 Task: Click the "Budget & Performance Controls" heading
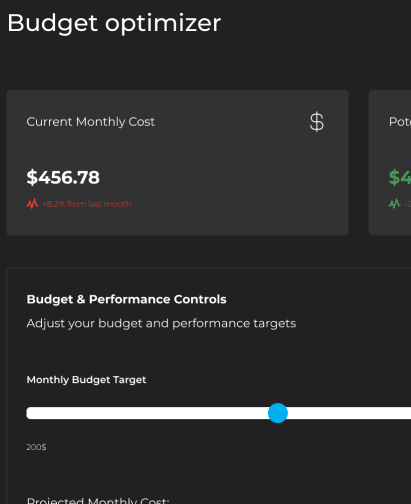point(126,299)
